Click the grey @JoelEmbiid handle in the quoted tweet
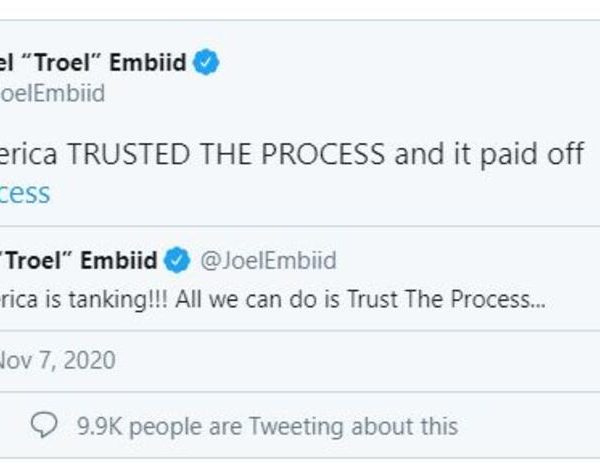 [x=268, y=262]
